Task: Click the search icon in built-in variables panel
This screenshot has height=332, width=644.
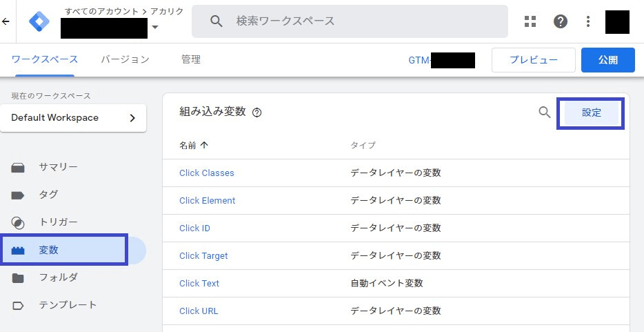Action: (545, 113)
